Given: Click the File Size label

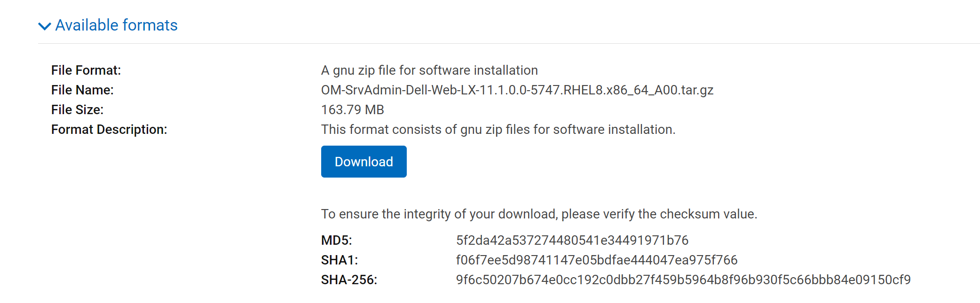Looking at the screenshot, I should click(x=77, y=109).
